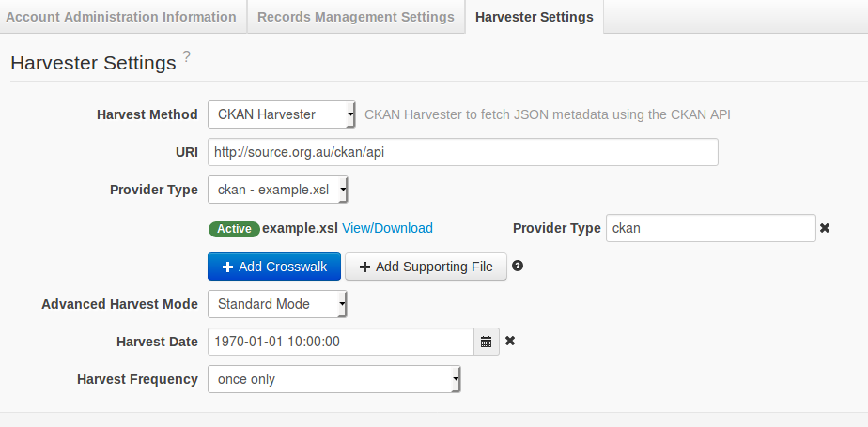Click the Harvest Date input field
Screen dimensions: 868x427
(x=340, y=342)
